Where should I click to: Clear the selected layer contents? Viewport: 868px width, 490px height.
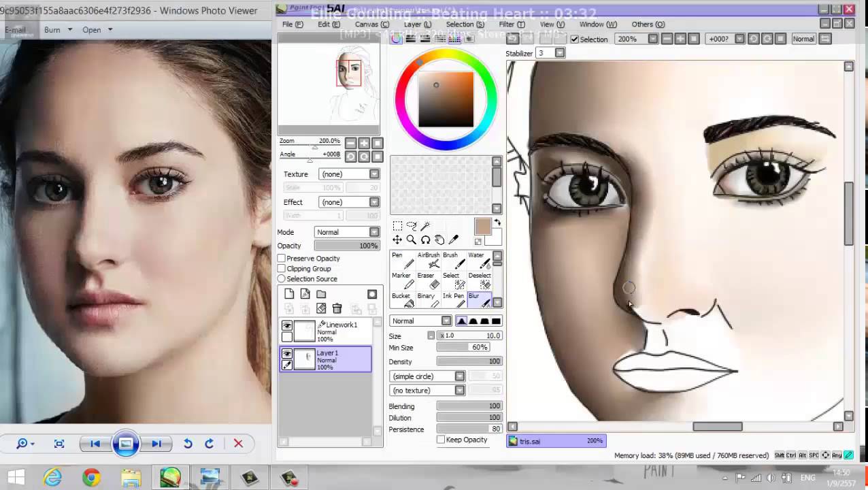pos(321,308)
